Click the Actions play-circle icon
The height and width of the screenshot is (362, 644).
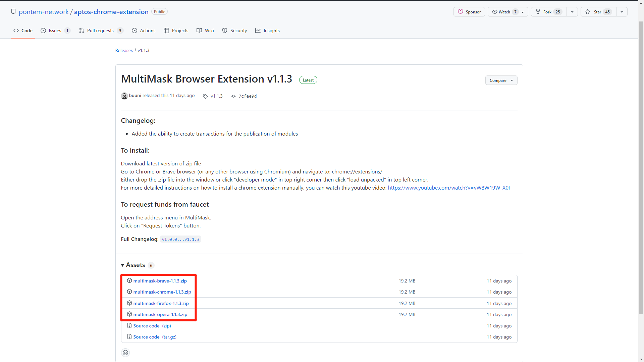point(135,31)
